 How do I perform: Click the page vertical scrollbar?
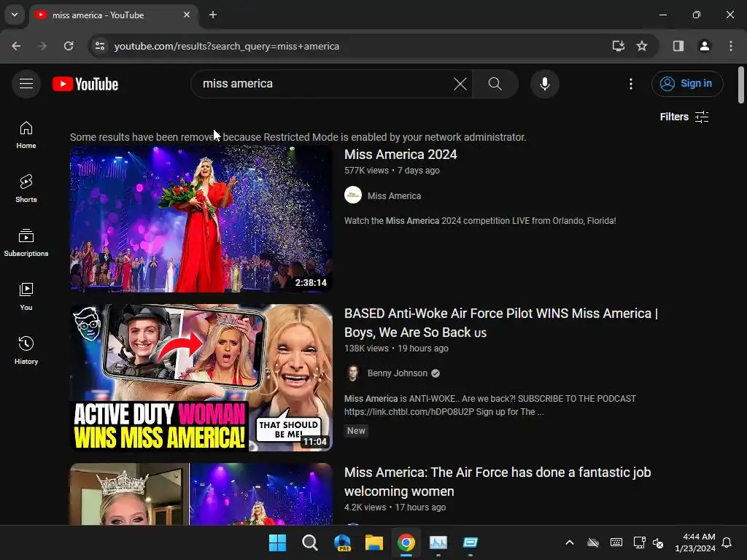[741, 85]
